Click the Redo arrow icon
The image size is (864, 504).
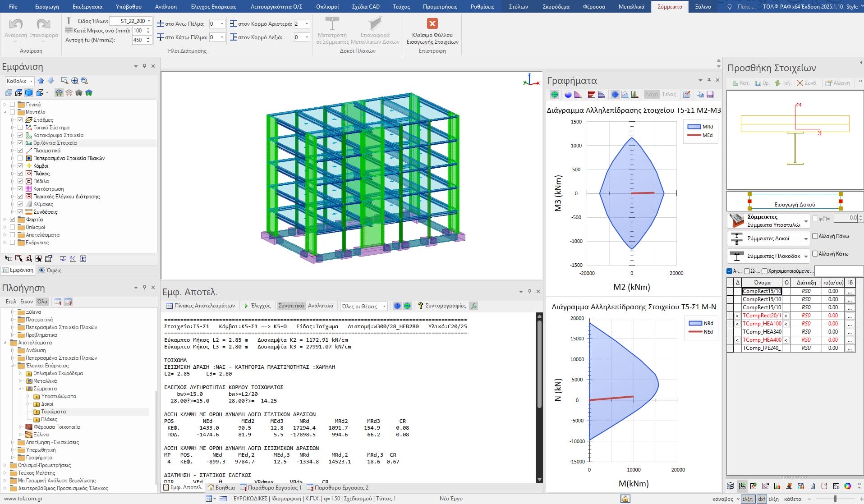[x=43, y=24]
